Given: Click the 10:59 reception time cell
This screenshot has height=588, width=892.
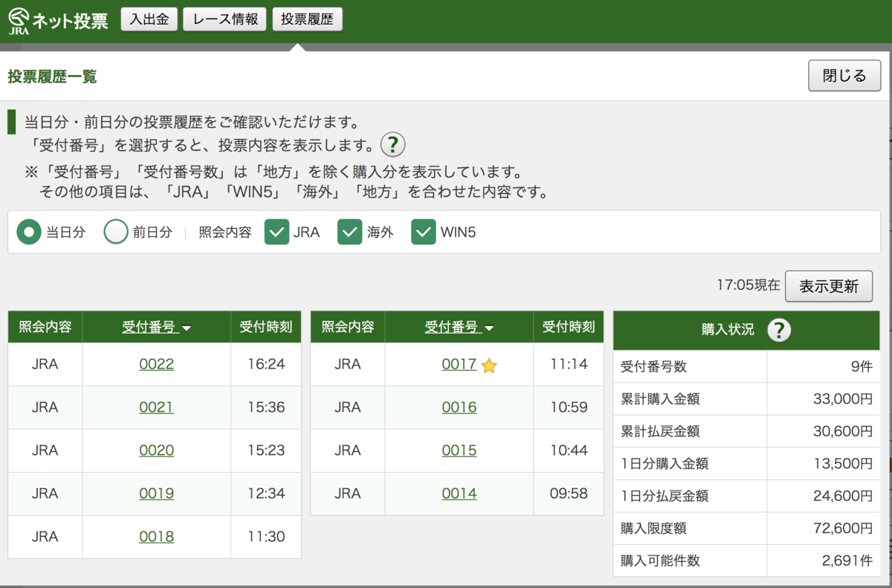Looking at the screenshot, I should tap(569, 407).
